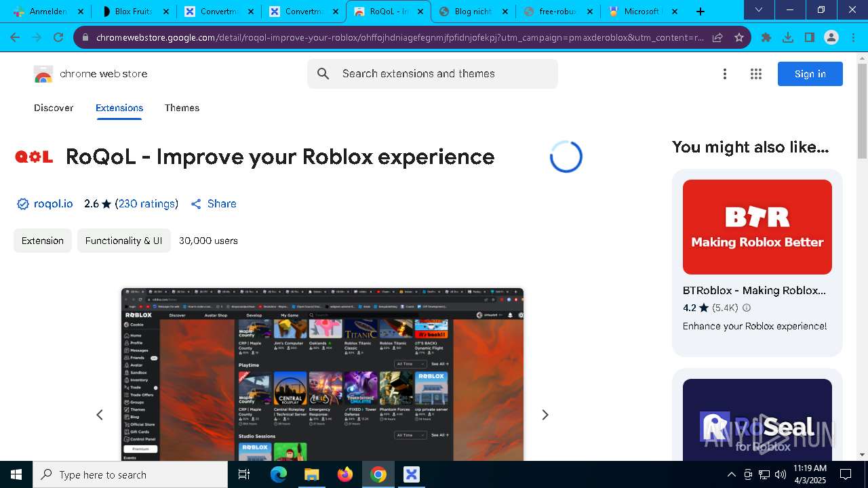Click the Sign in button
Image resolution: width=868 pixels, height=488 pixels.
pyautogui.click(x=810, y=74)
